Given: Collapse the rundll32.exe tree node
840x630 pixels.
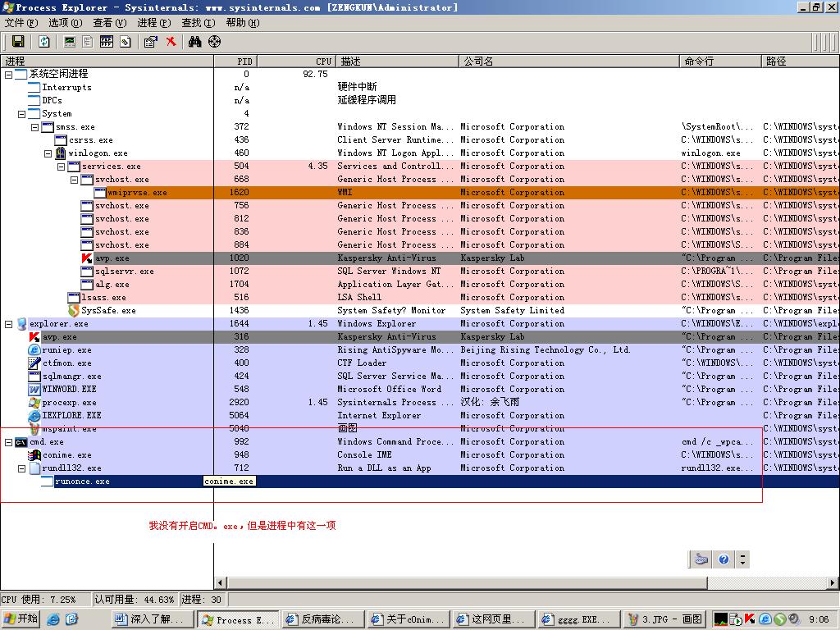Looking at the screenshot, I should coord(22,468).
